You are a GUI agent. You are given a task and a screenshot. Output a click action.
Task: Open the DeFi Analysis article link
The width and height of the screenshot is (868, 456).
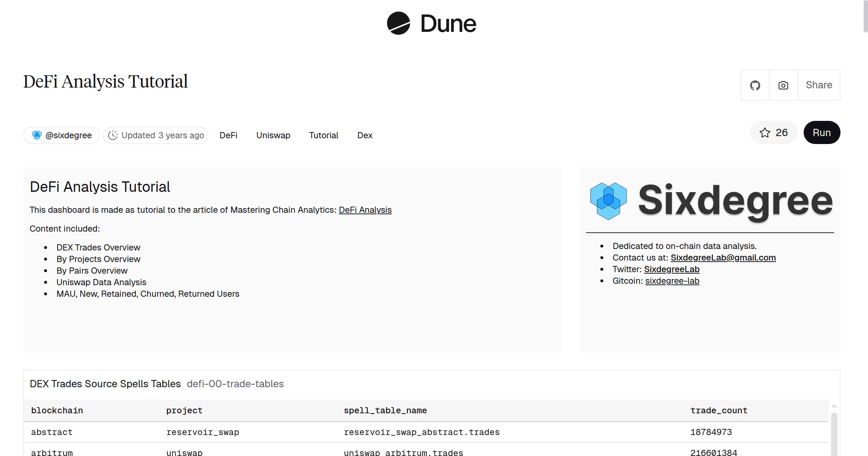point(365,210)
